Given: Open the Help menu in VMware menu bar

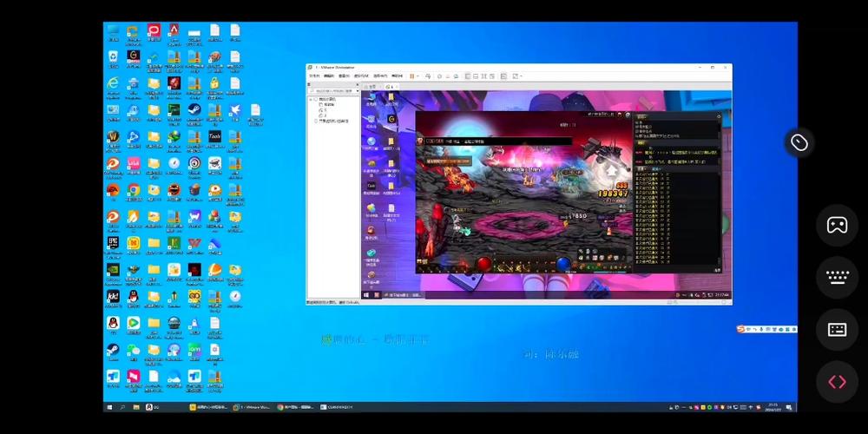Looking at the screenshot, I should pyautogui.click(x=398, y=76).
